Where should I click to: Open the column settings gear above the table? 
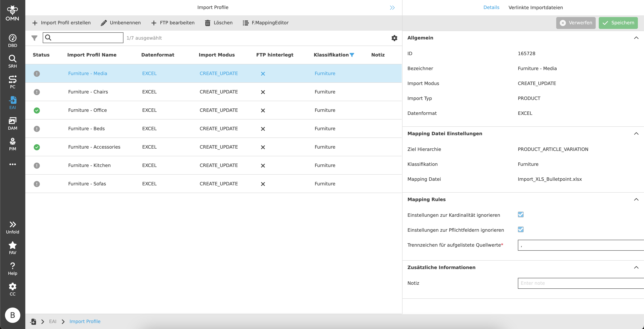394,38
